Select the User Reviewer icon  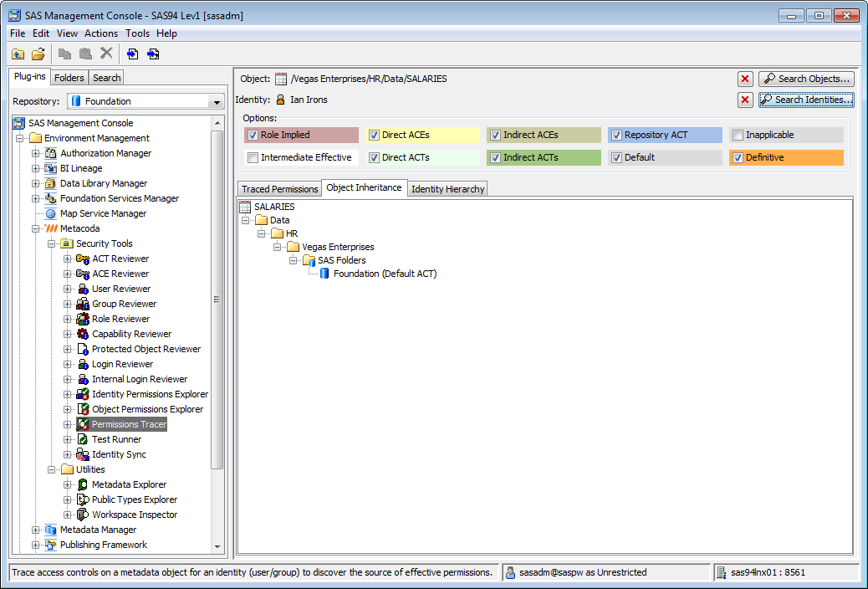(x=83, y=289)
